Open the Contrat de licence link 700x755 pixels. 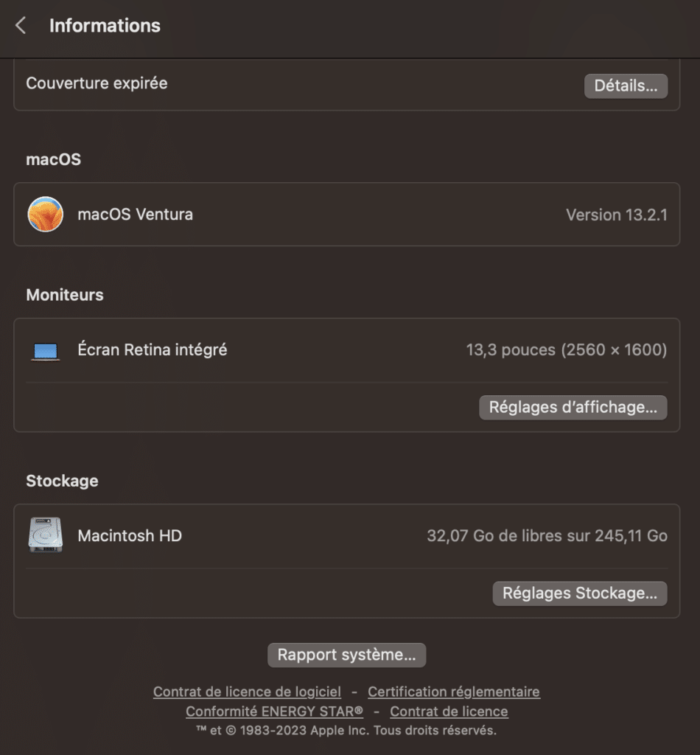pyautogui.click(x=449, y=711)
